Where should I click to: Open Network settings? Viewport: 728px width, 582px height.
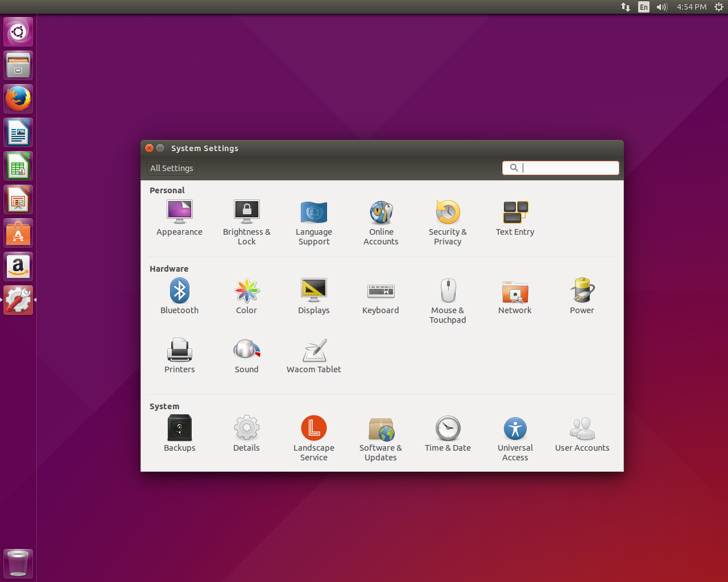point(515,297)
